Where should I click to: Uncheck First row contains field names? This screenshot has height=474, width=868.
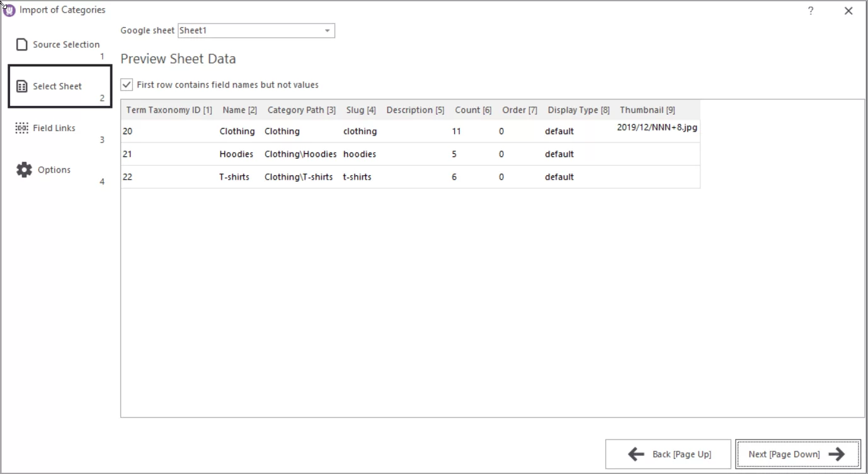click(x=127, y=84)
